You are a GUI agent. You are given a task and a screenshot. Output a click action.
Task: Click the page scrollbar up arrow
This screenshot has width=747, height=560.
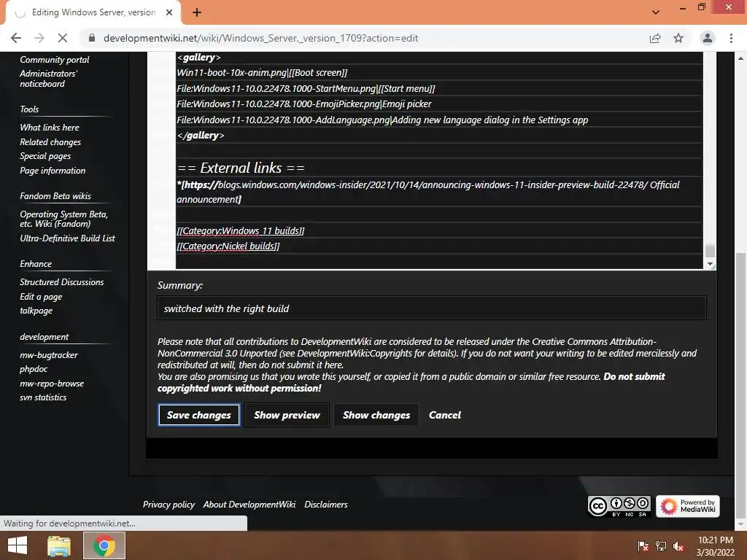(x=740, y=58)
